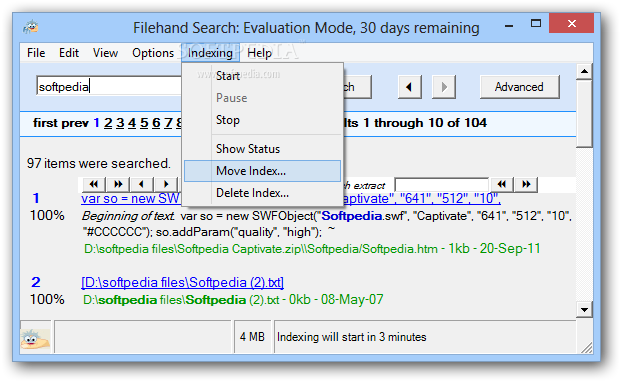The height and width of the screenshot is (382, 621).
Task: Maximize the Filehand Search window
Action: coord(536,24)
